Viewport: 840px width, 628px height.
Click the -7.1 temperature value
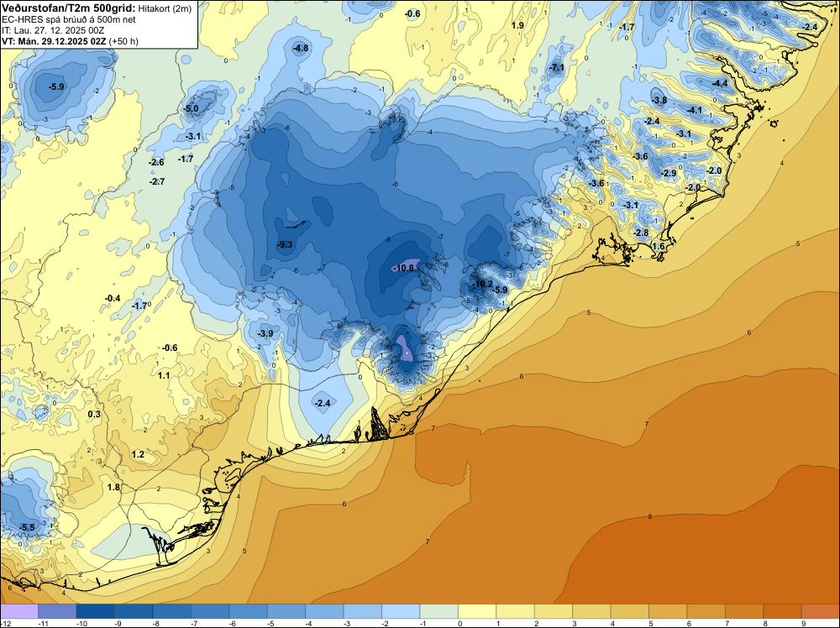557,67
